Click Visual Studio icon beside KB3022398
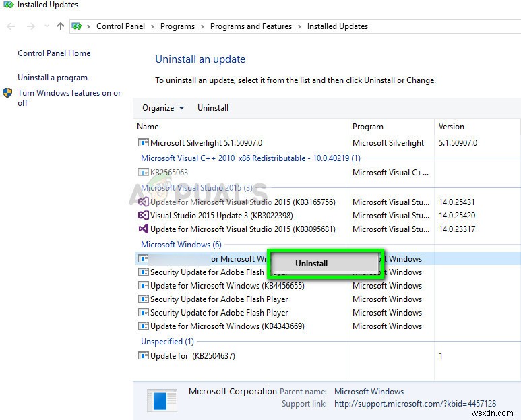Viewport: 521px width, 420px height. [x=143, y=215]
